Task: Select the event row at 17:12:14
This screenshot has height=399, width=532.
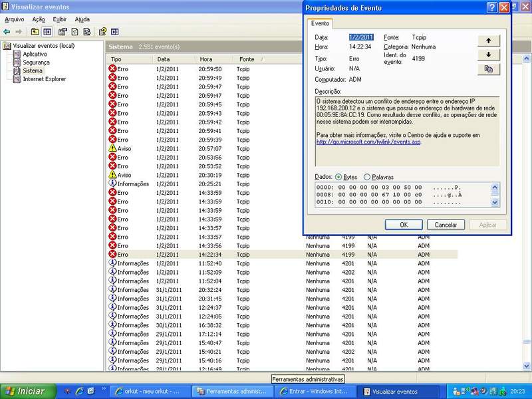Action: [x=282, y=334]
